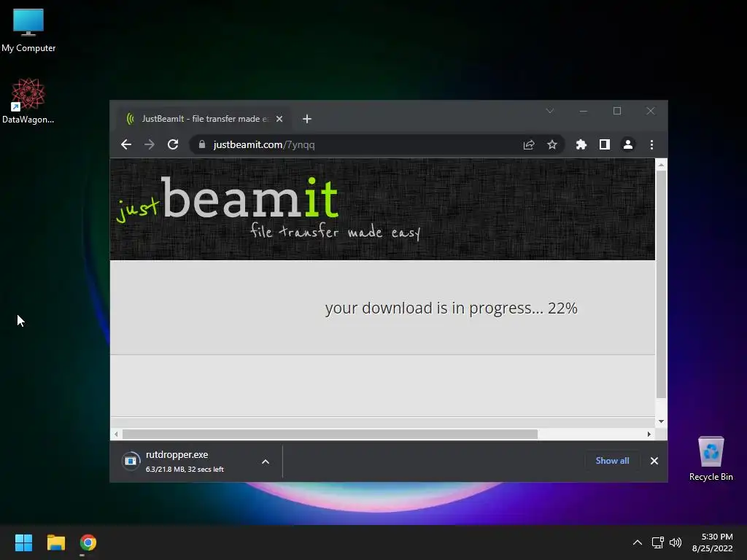747x560 pixels.
Task: Click Show all downloads
Action: point(612,461)
